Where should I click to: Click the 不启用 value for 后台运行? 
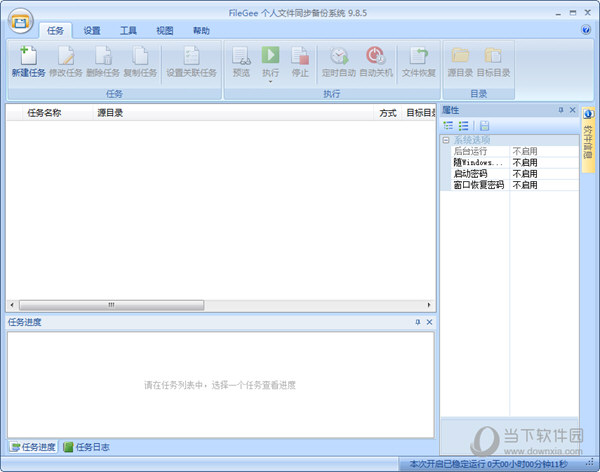pos(525,151)
